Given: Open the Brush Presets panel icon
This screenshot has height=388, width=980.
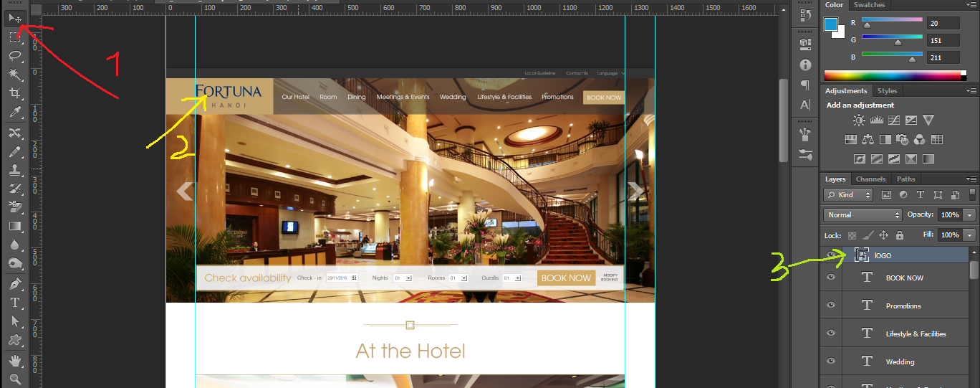Looking at the screenshot, I should pyautogui.click(x=805, y=153).
